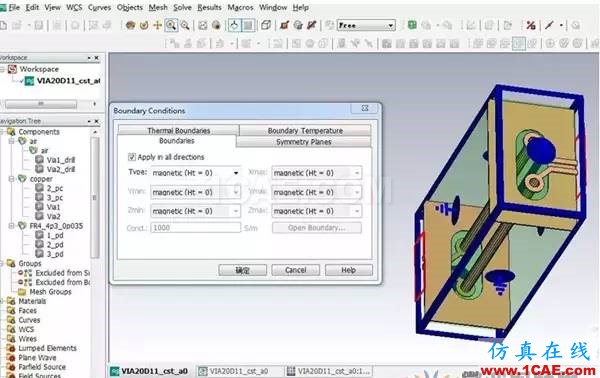Click the green plus icon in toolbar
Image resolution: width=600 pixels, height=378 pixels.
[x=412, y=25]
